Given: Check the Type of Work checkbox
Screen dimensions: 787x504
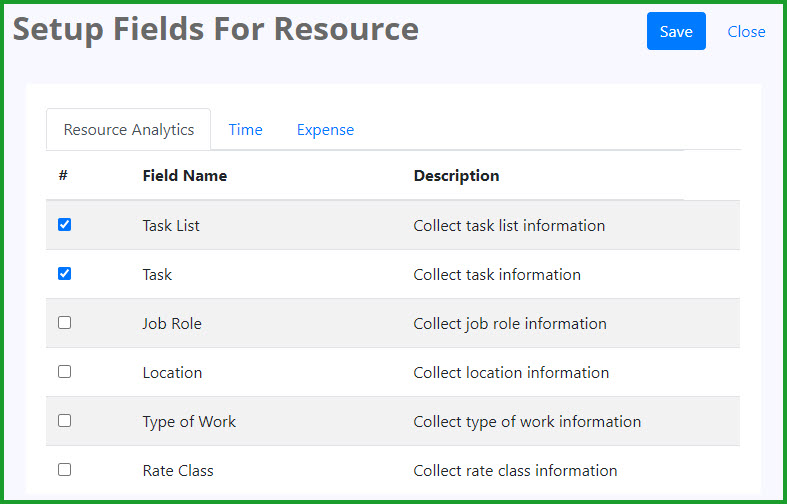Looking at the screenshot, I should click(64, 420).
